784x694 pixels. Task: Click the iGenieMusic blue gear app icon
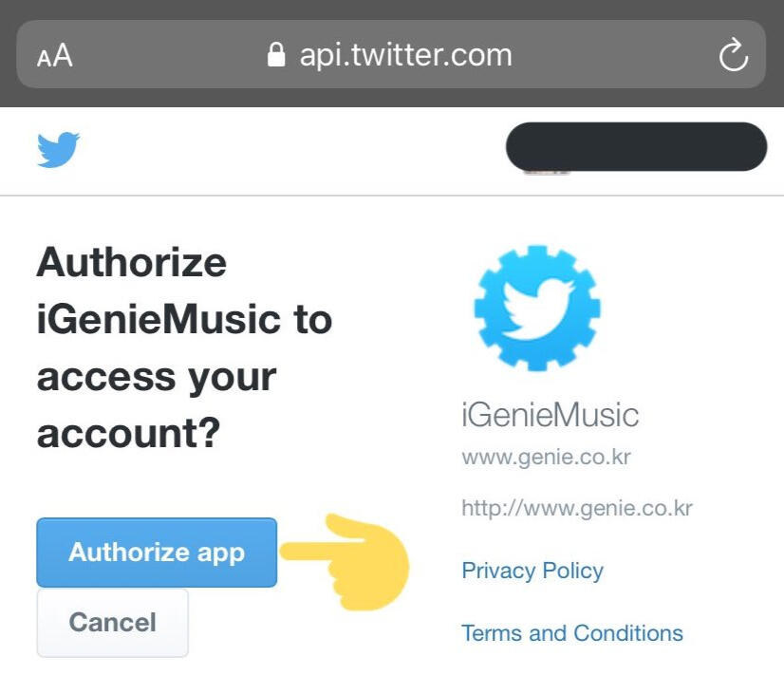(537, 306)
